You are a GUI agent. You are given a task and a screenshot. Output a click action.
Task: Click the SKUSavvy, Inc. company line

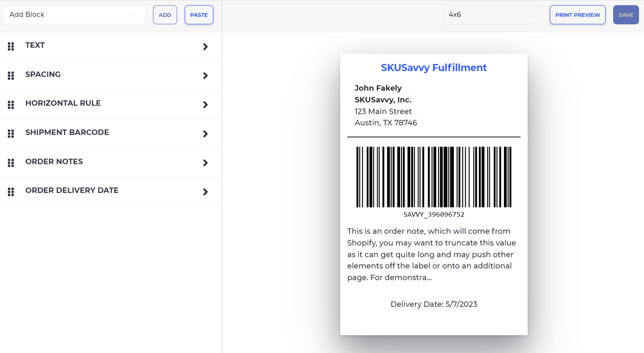click(x=383, y=100)
